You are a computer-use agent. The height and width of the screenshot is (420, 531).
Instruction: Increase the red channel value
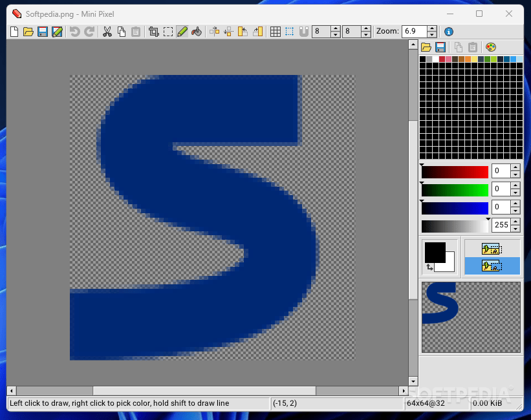[x=515, y=167]
